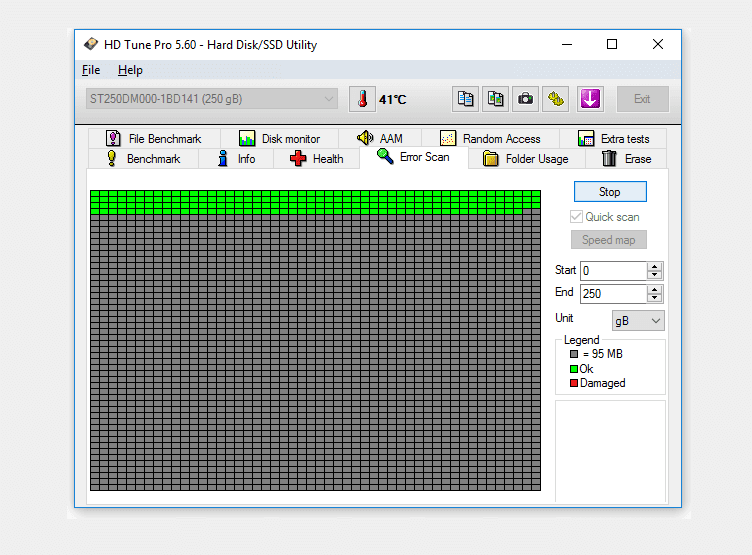Select the Error Scan tab

[x=414, y=157]
